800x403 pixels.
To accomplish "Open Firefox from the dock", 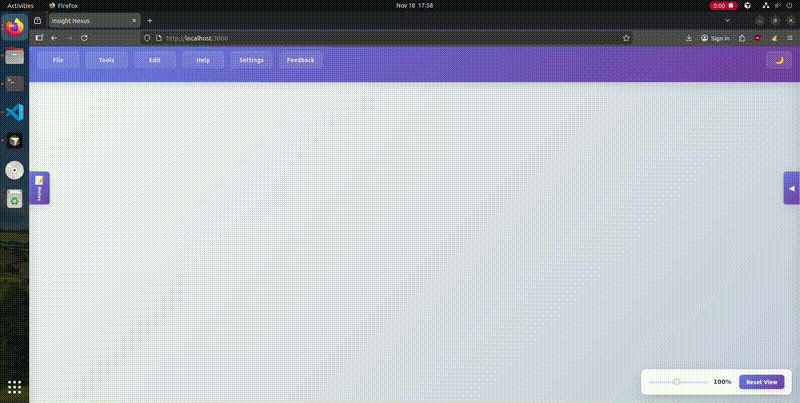I will point(15,27).
